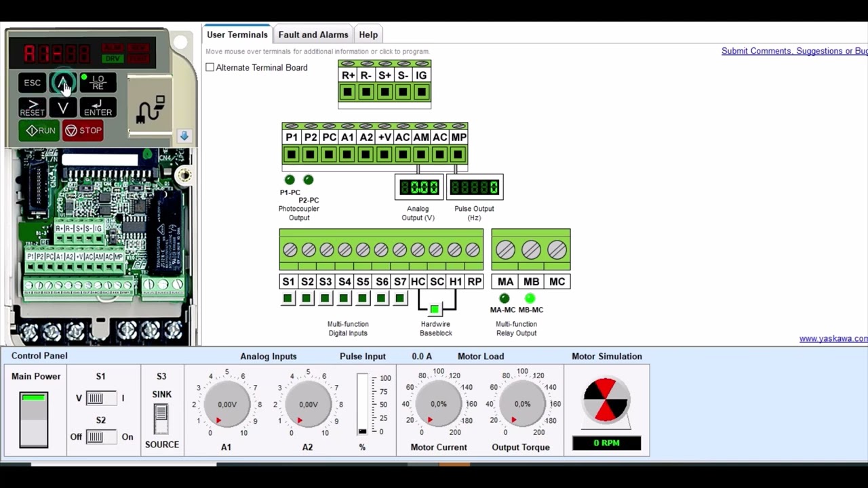
Task: Click the MC relay screw terminal
Action: (557, 250)
